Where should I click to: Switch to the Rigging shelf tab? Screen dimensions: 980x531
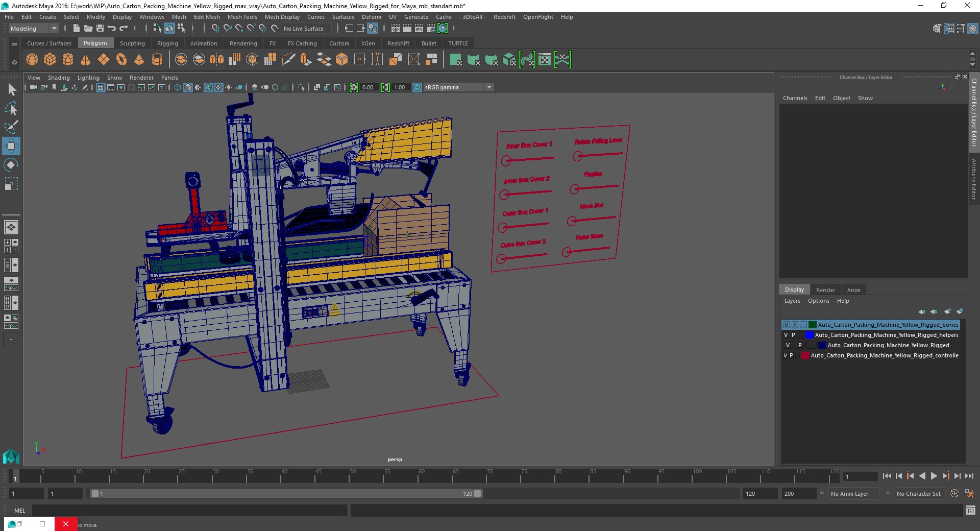[x=167, y=43]
